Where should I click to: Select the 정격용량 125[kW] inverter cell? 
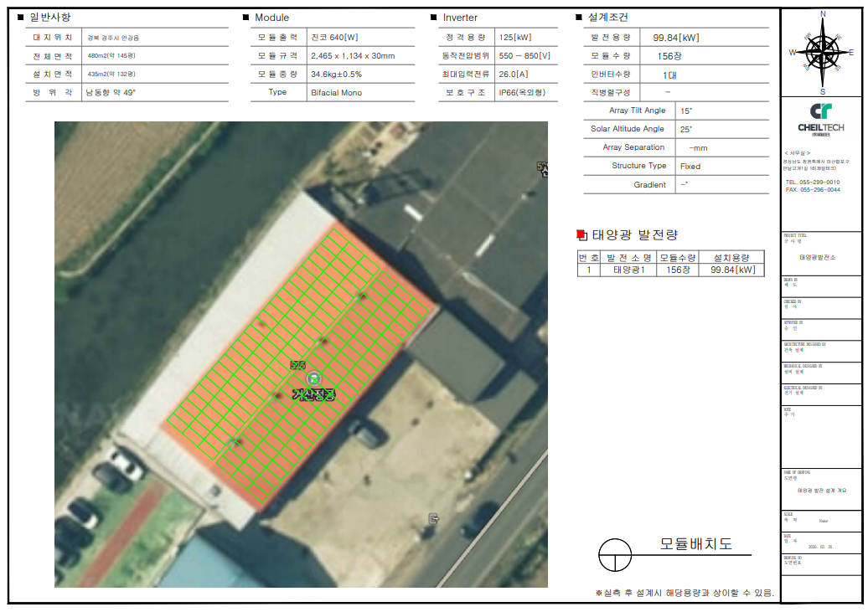tap(514, 38)
